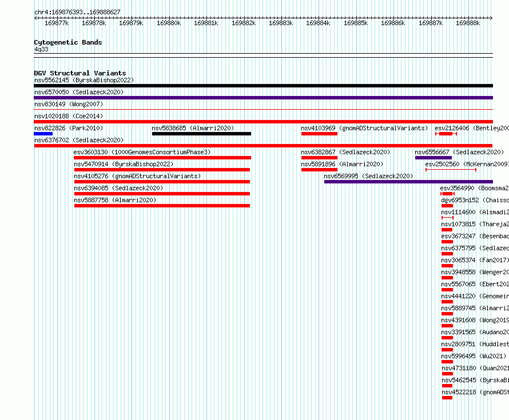Open nsv5567065 (Ebert) variant label
The height and width of the screenshot is (420, 509).
[475, 284]
